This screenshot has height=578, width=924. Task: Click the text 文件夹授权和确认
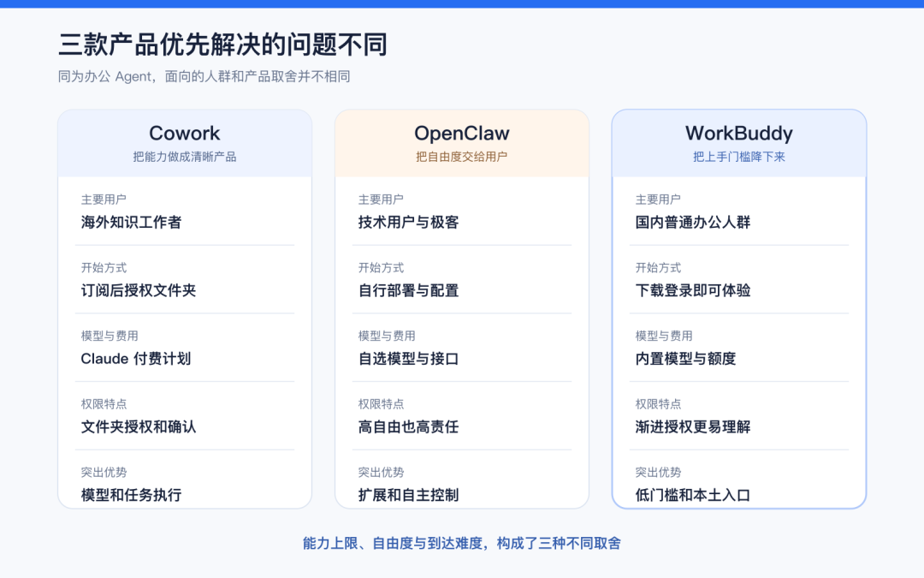(139, 427)
